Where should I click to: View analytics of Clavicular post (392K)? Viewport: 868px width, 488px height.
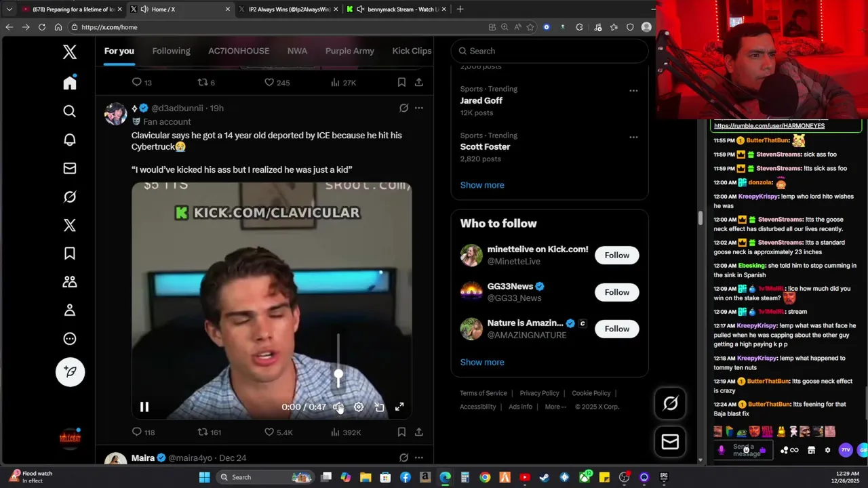coord(345,432)
